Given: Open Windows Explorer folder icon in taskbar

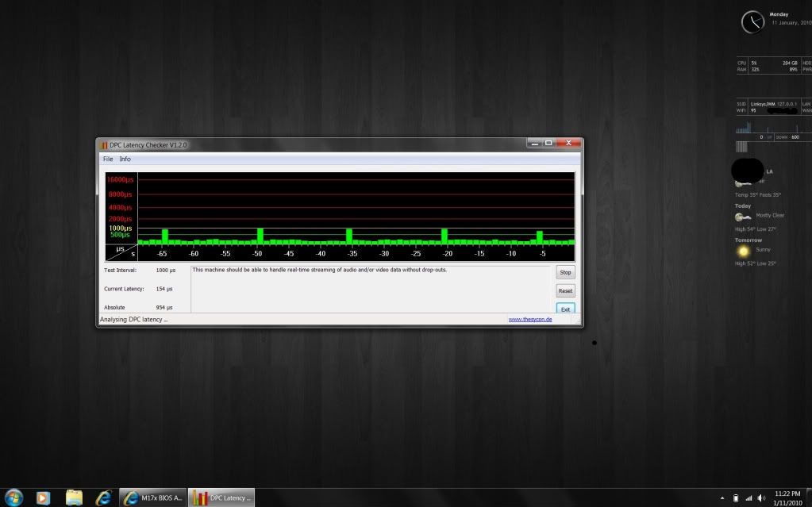Looking at the screenshot, I should tap(74, 497).
